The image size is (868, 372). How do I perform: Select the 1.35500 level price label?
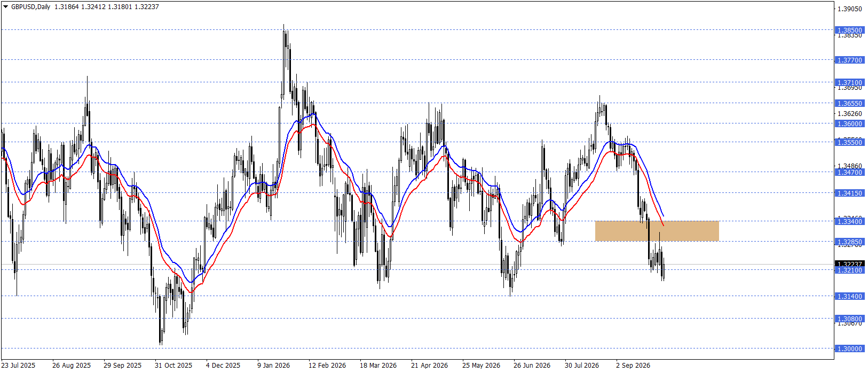click(x=849, y=142)
